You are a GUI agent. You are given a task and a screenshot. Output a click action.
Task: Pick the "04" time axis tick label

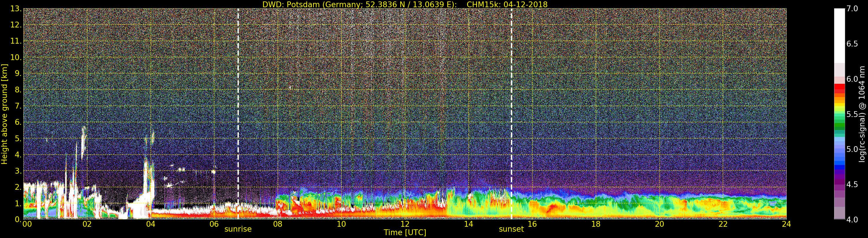click(151, 224)
